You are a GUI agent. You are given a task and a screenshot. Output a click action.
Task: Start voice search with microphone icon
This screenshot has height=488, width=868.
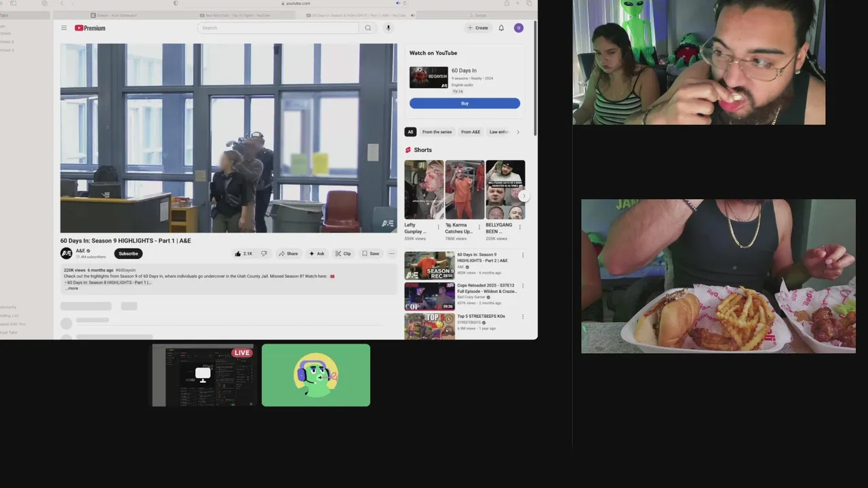click(x=389, y=28)
